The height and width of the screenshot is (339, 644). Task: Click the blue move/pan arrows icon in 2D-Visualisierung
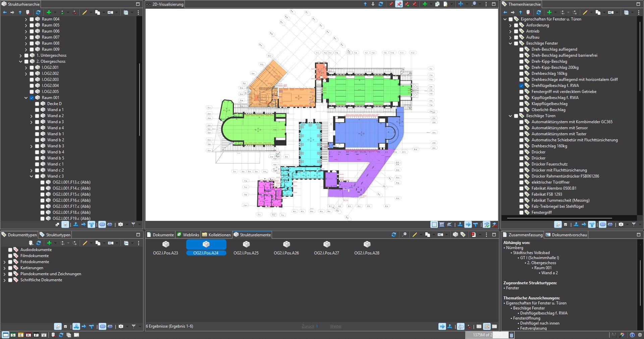[461, 4]
